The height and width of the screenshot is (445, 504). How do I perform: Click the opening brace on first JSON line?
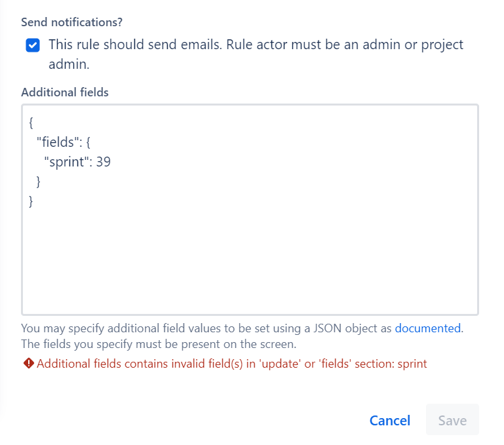31,123
